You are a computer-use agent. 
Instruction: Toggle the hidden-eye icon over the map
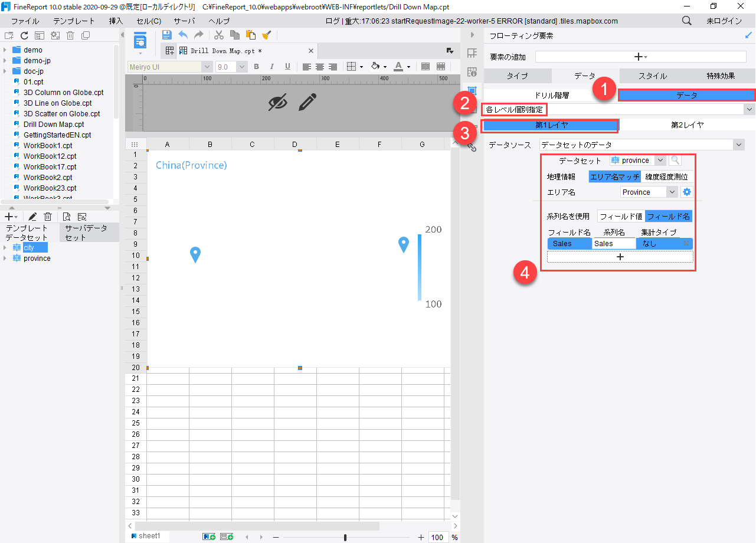pos(278,102)
